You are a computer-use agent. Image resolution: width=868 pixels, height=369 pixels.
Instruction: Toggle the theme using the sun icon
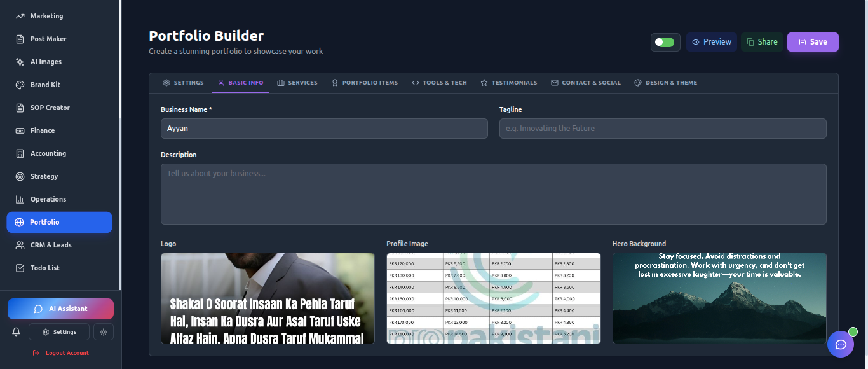point(103,331)
